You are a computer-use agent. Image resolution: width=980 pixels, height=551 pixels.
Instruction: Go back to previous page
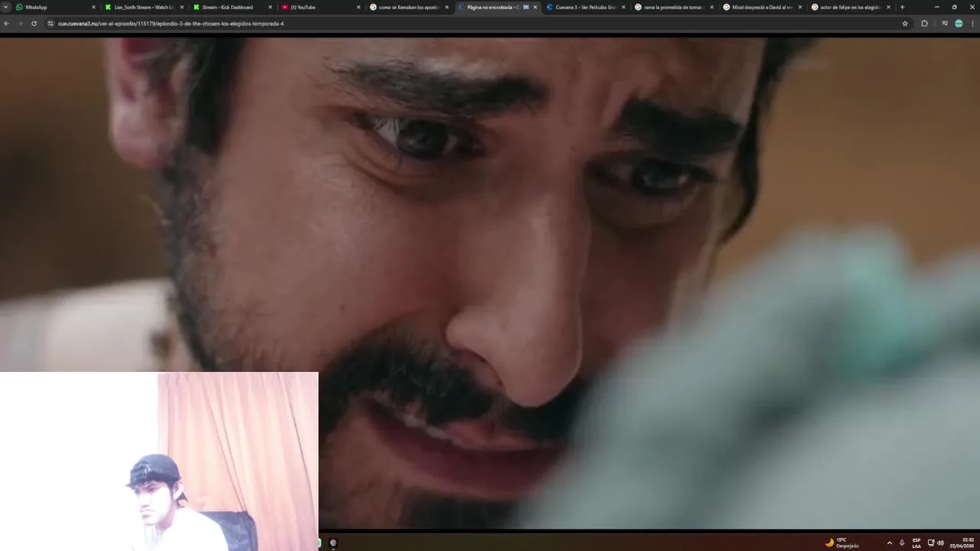tap(6, 24)
